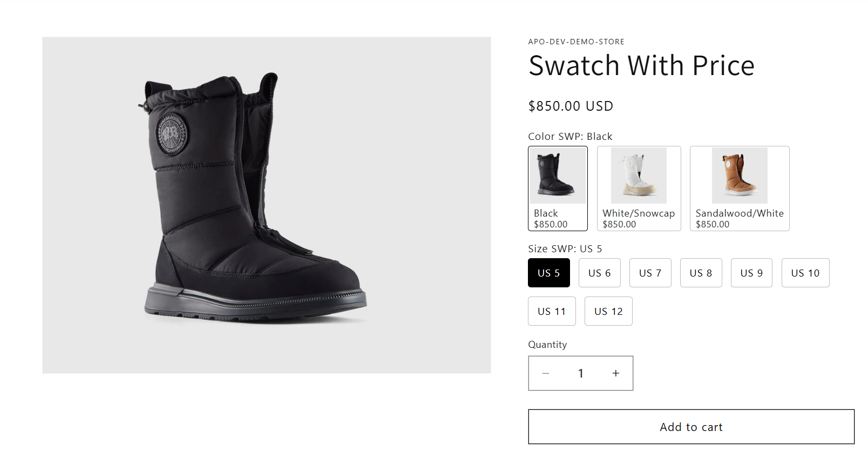Image resolution: width=868 pixels, height=451 pixels.
Task: Choose size US 10
Action: tap(805, 273)
